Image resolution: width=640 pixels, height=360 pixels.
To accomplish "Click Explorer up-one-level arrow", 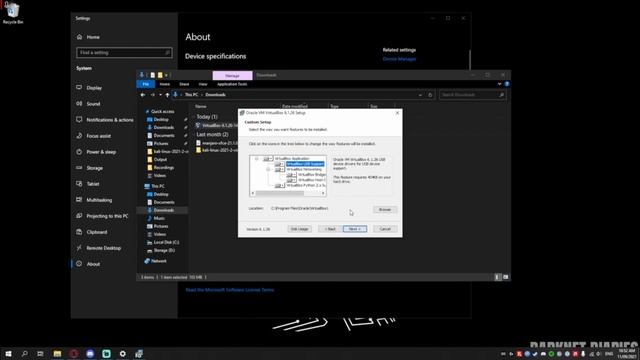I will [167, 95].
